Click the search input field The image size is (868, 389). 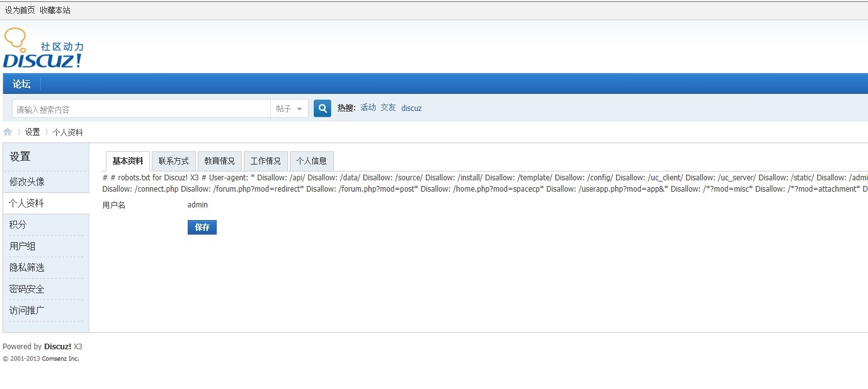point(142,108)
